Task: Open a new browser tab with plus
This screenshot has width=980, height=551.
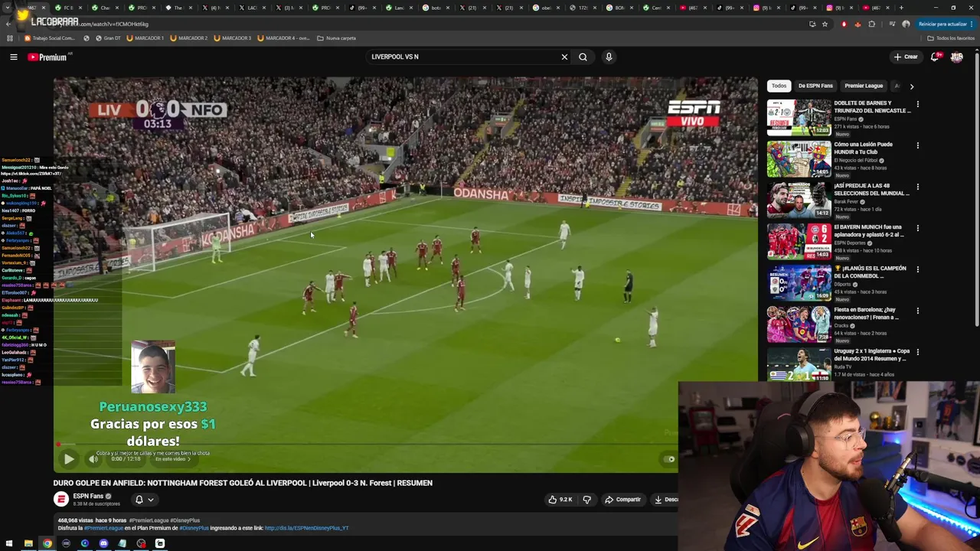Action: tap(900, 8)
